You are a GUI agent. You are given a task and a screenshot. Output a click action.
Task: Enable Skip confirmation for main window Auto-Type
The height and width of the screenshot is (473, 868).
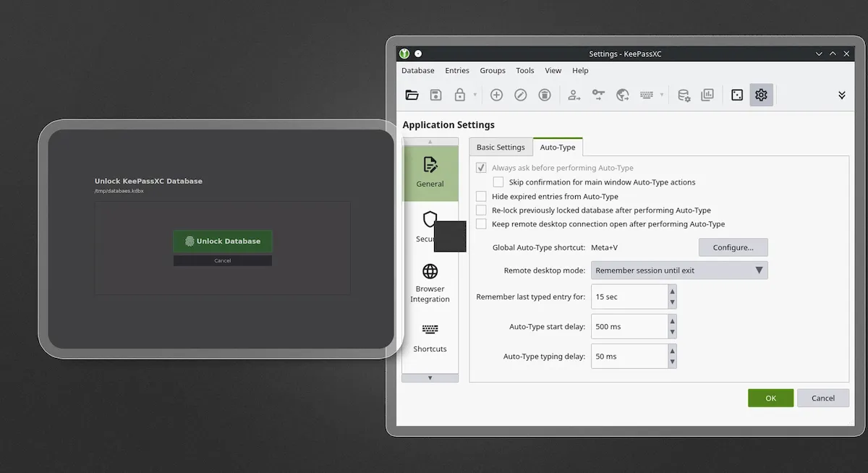[x=498, y=182]
